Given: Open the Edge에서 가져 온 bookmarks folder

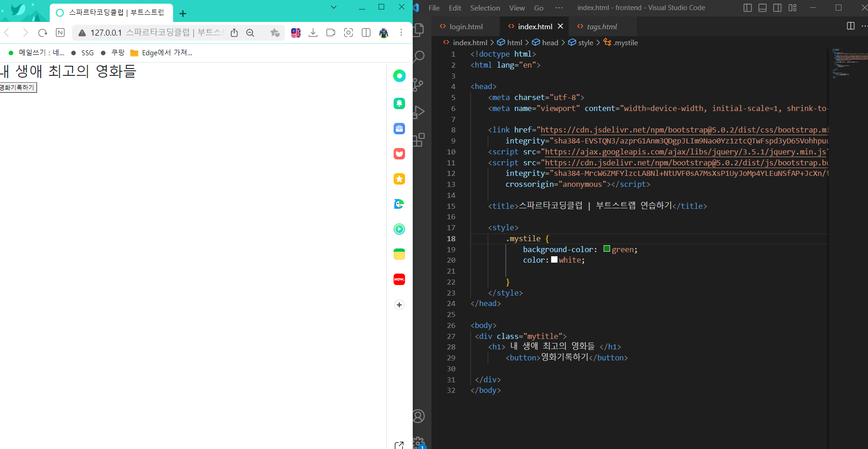Looking at the screenshot, I should (x=161, y=53).
